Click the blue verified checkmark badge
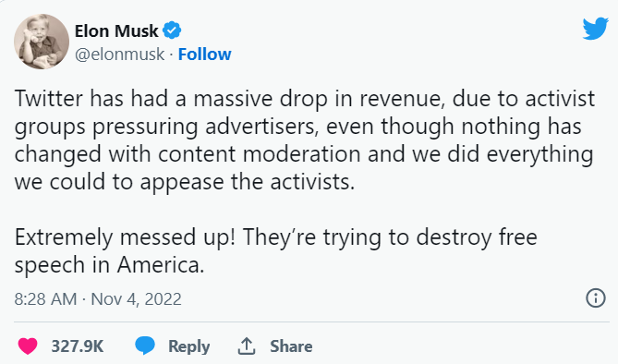Screen dimensions: 618x364 pyautogui.click(x=172, y=30)
